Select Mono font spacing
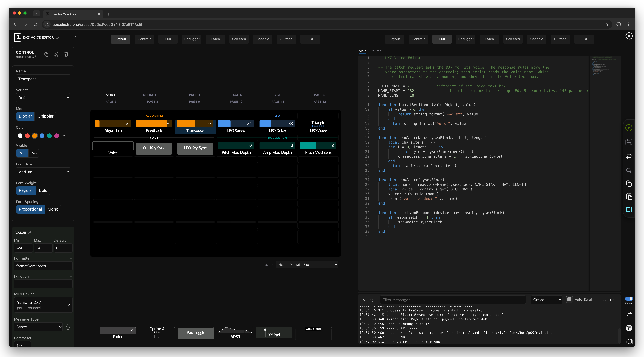Screen dimensions: 644x357 (x=53, y=209)
